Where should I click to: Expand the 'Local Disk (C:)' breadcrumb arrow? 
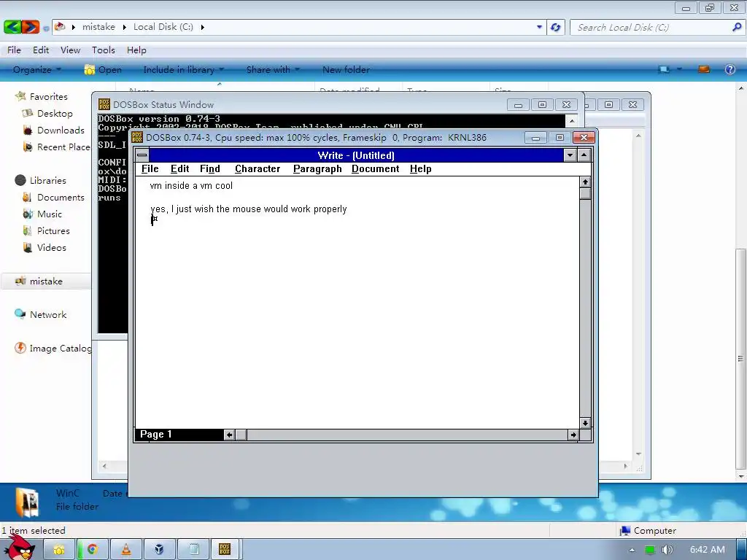203,27
